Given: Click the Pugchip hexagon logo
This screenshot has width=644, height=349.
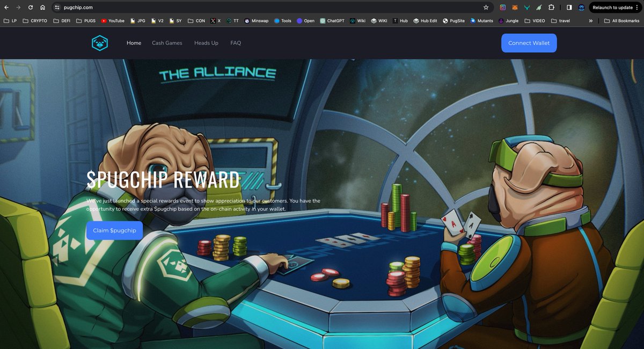Looking at the screenshot, I should pyautogui.click(x=100, y=43).
